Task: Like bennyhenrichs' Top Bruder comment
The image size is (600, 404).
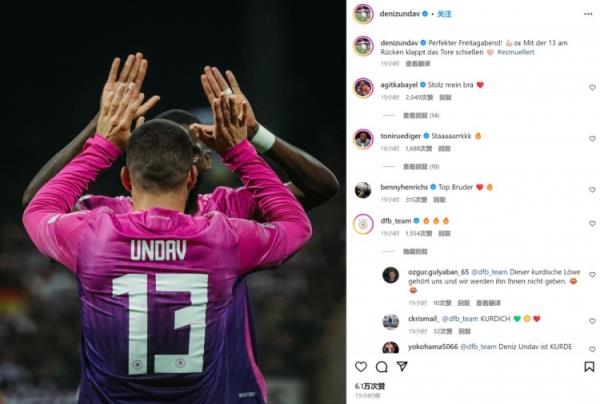Action: tap(592, 190)
